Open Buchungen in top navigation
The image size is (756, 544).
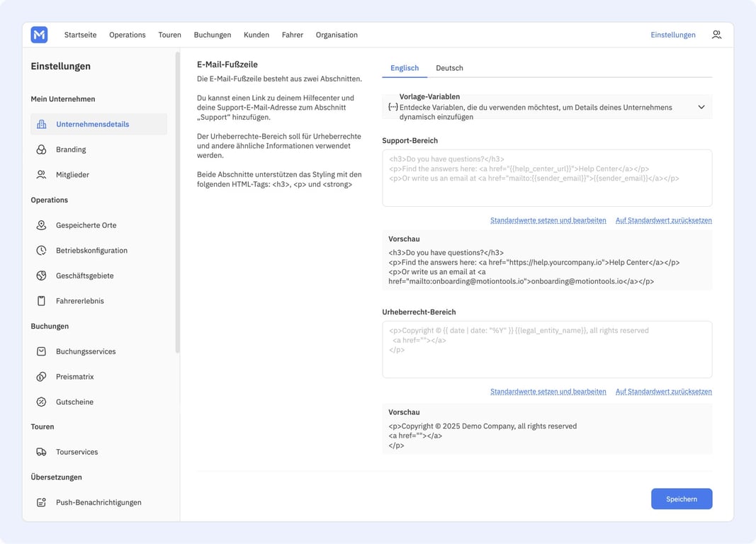click(x=213, y=35)
